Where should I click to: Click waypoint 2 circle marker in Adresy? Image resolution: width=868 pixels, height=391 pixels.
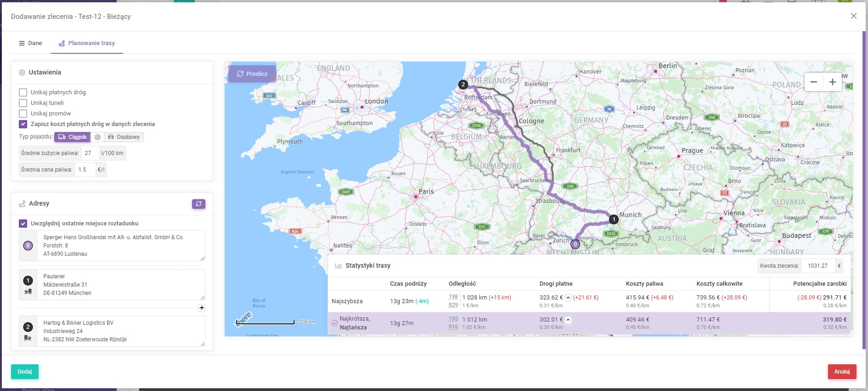28,327
